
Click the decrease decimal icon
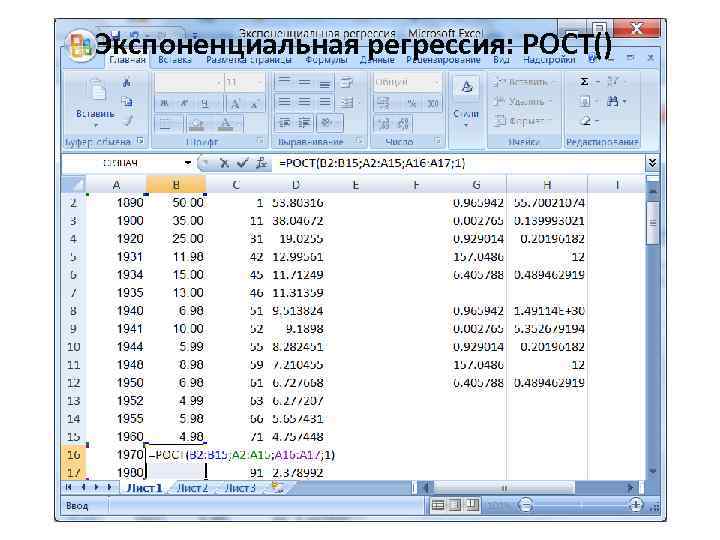[x=404, y=124]
